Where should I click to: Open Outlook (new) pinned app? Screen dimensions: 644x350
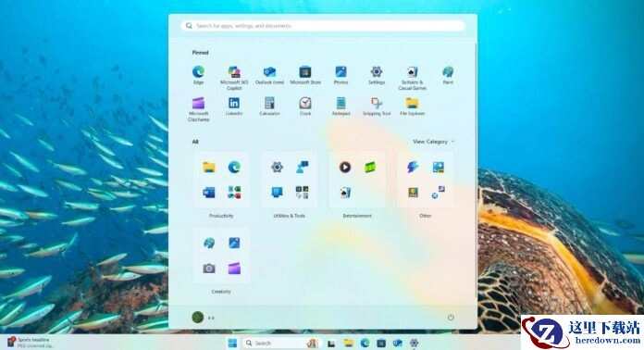point(269,75)
